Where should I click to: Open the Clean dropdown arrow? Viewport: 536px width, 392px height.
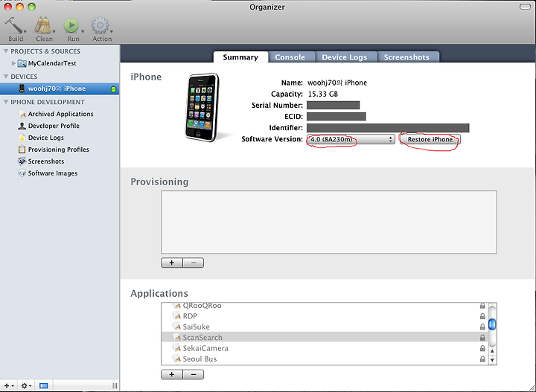tap(54, 32)
